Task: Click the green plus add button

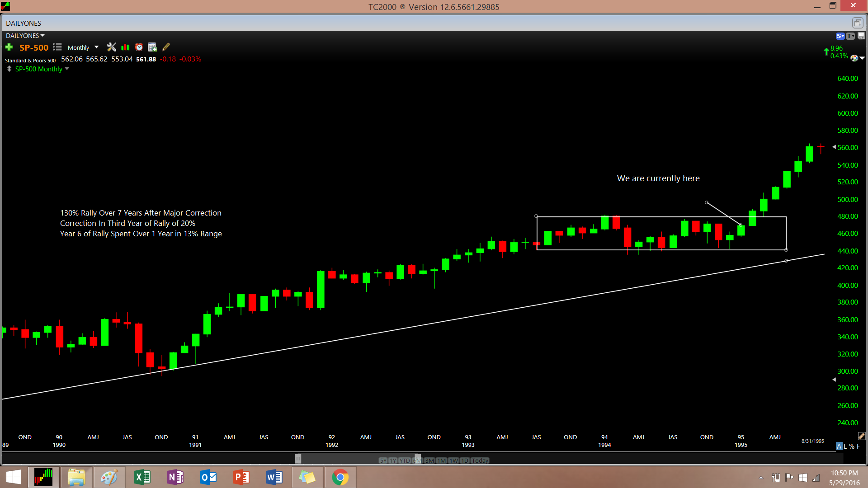Action: (x=9, y=47)
